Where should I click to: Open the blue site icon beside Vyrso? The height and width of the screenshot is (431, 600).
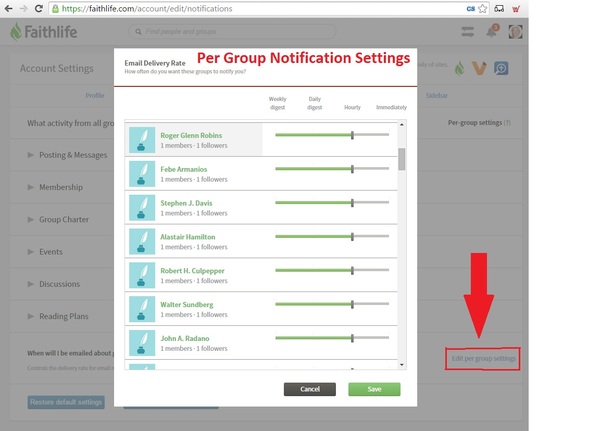click(x=501, y=69)
